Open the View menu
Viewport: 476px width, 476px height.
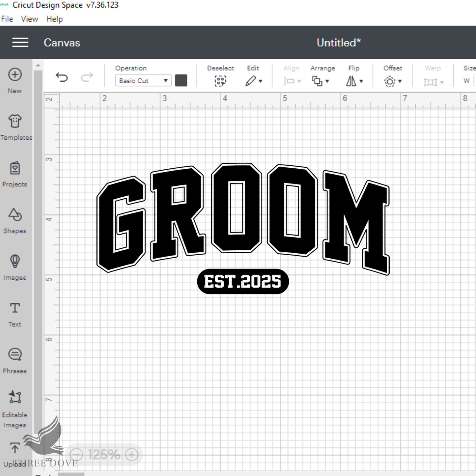tap(29, 19)
